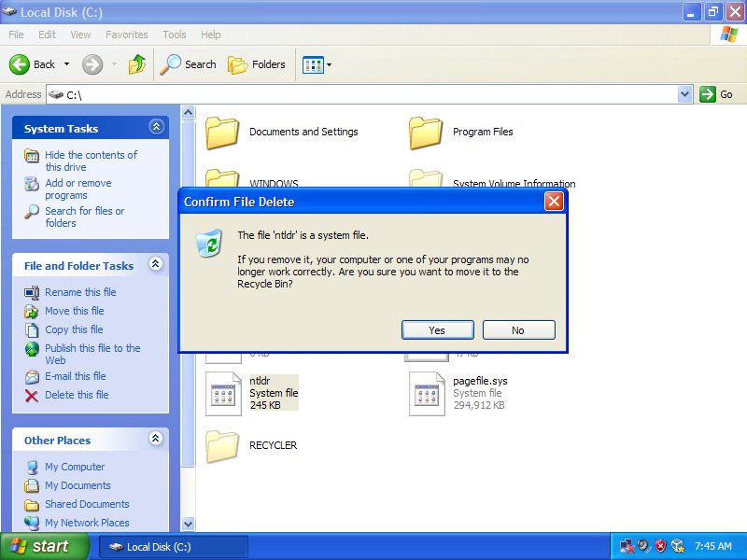This screenshot has width=747, height=560.
Task: Collapse the System Tasks panel
Action: (x=156, y=127)
